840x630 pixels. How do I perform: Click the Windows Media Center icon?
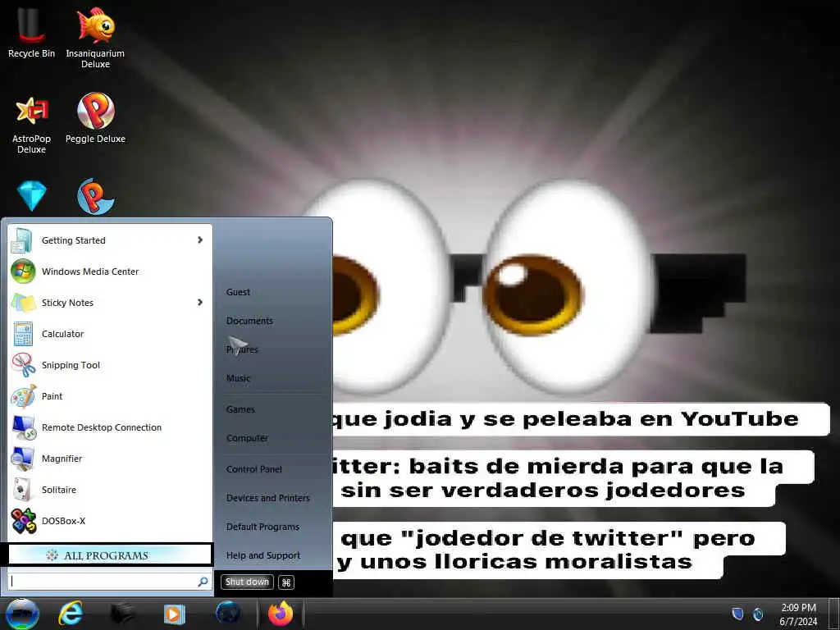coord(23,271)
